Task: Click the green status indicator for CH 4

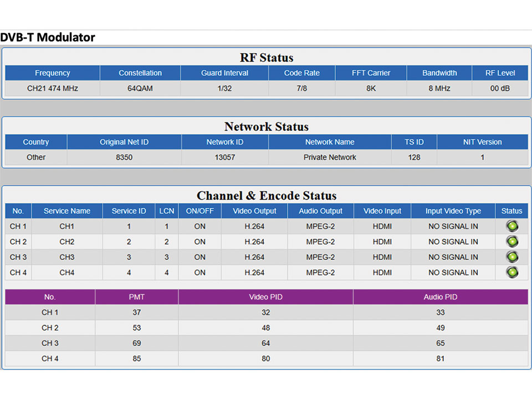Action: coord(512,272)
